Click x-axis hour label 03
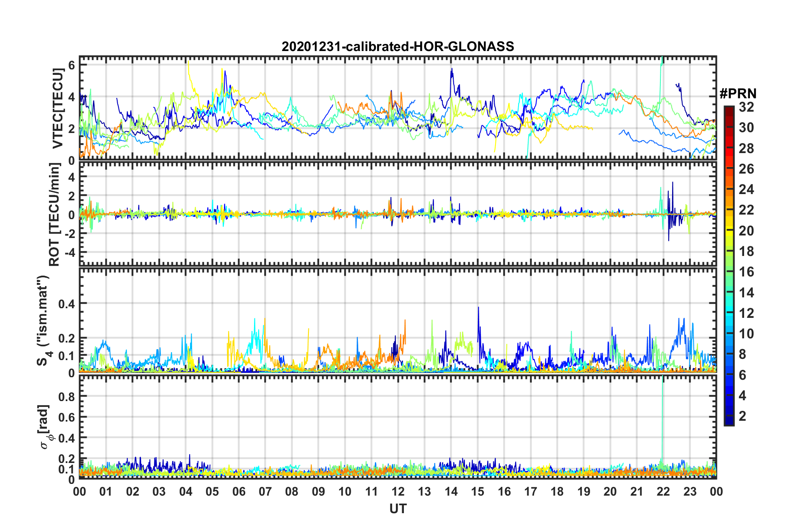Image resolution: width=796 pixels, height=532 pixels. 159,491
